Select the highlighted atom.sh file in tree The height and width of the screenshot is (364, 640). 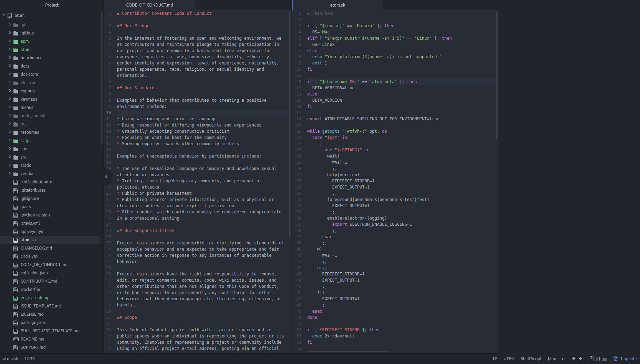tap(50, 240)
